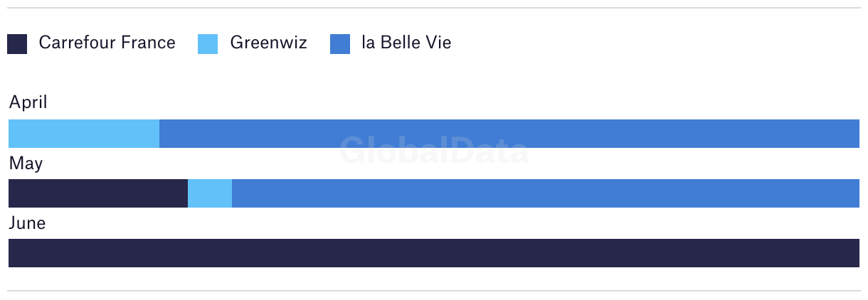The image size is (868, 300).
Task: Select Greenwiz segment in April bar
Action: pos(84,134)
